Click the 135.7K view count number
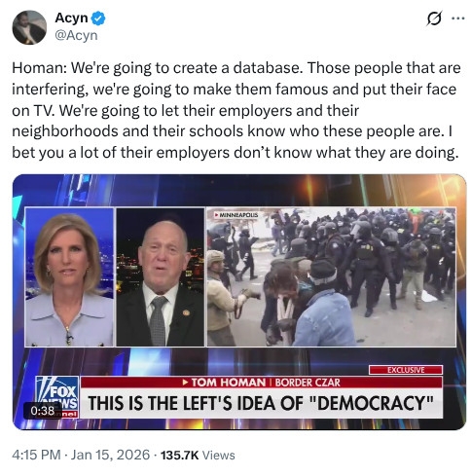Viewport: 471px width, 476px height. tap(179, 455)
